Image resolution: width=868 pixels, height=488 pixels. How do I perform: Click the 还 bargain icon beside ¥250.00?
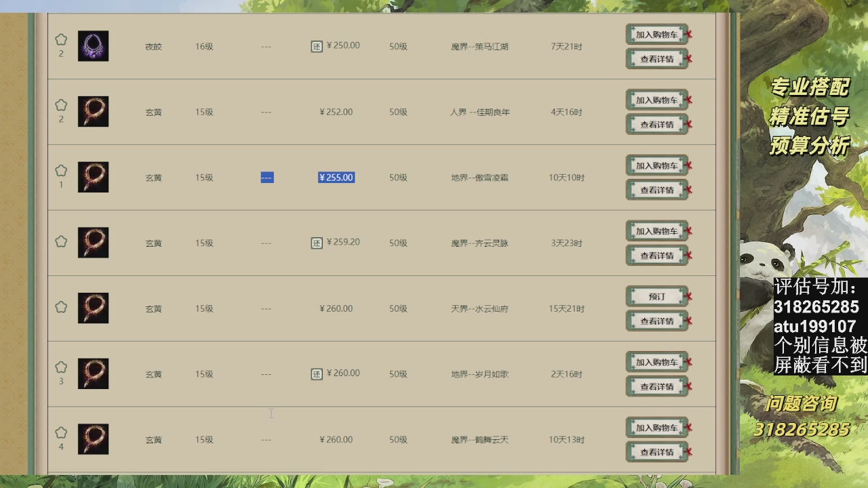(x=317, y=47)
